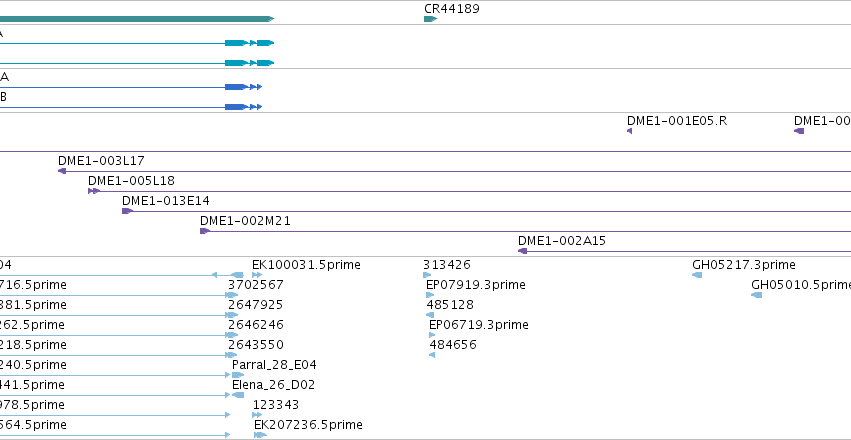
Task: Choose the DME1-013E14 clone label
Action: tap(166, 201)
